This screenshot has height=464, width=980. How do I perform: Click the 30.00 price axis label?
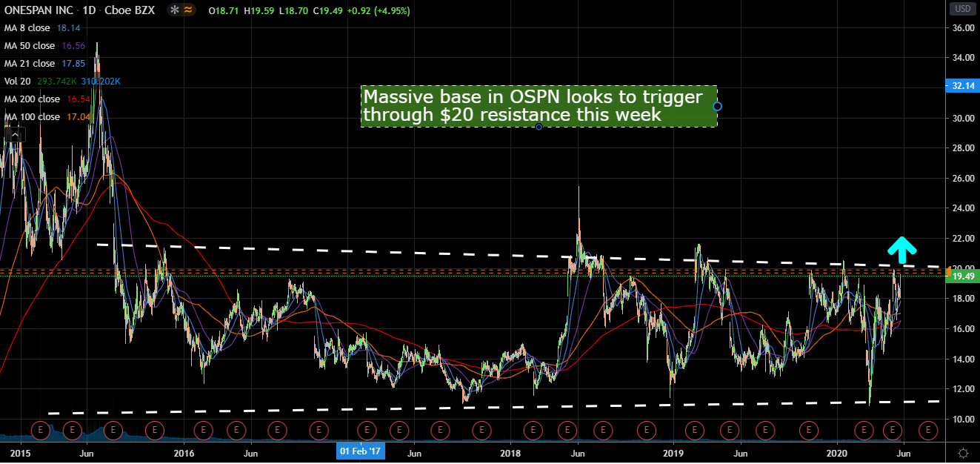coord(962,119)
